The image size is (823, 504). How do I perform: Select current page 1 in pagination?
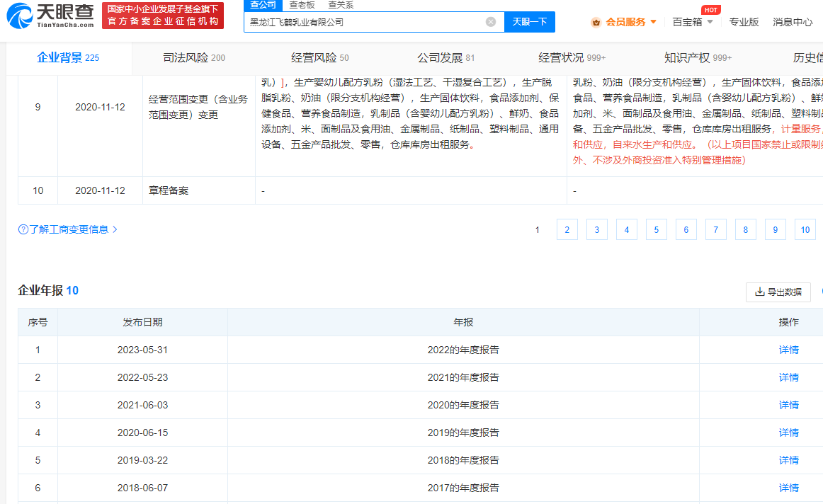tap(537, 230)
